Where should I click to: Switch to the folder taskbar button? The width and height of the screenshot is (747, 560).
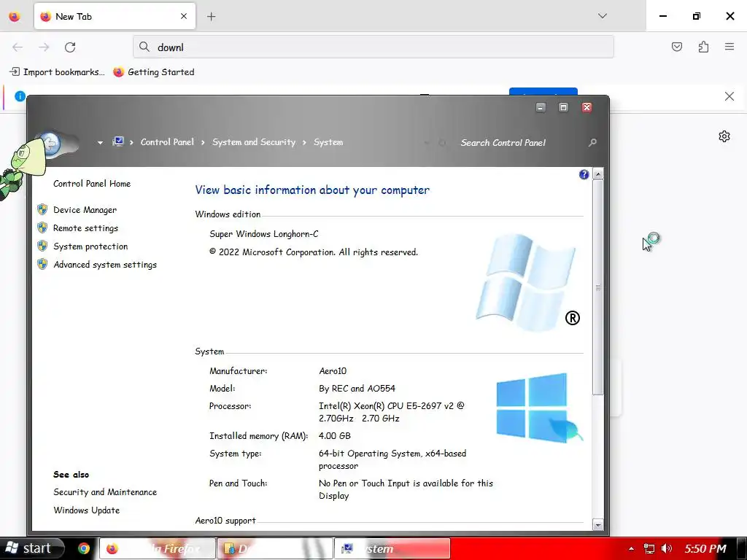[275, 548]
